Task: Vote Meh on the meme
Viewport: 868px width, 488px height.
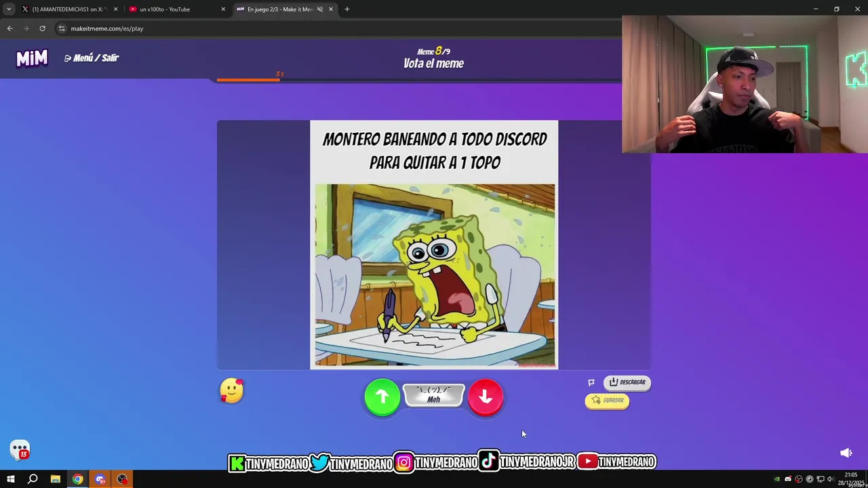Action: [x=433, y=396]
